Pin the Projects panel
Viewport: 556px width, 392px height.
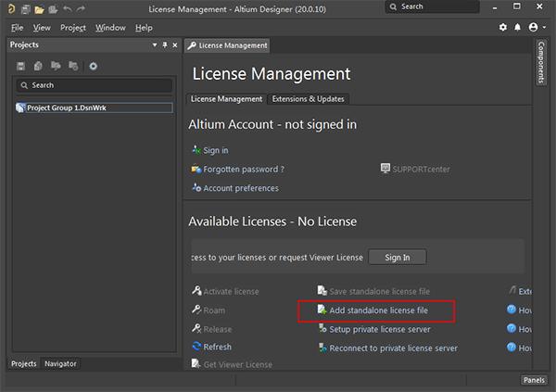(x=165, y=45)
